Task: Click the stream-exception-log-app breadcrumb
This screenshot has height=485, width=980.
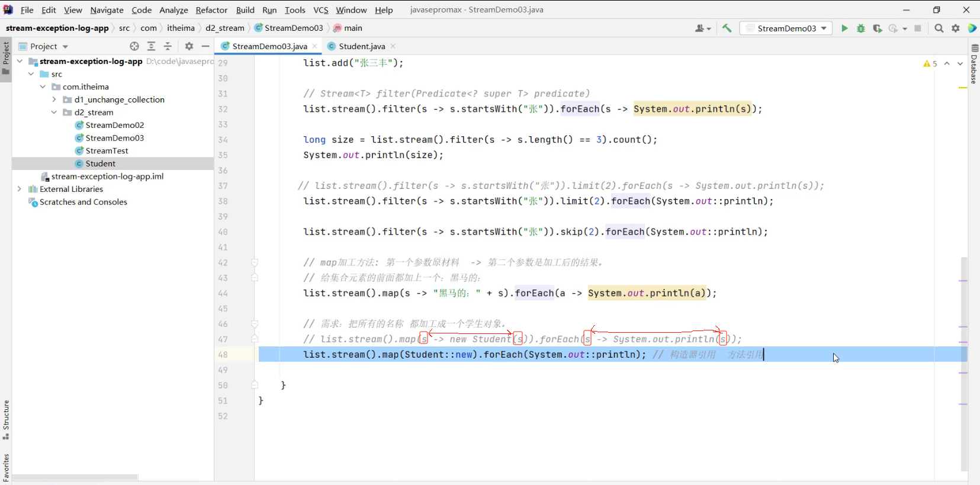Action: tap(57, 28)
